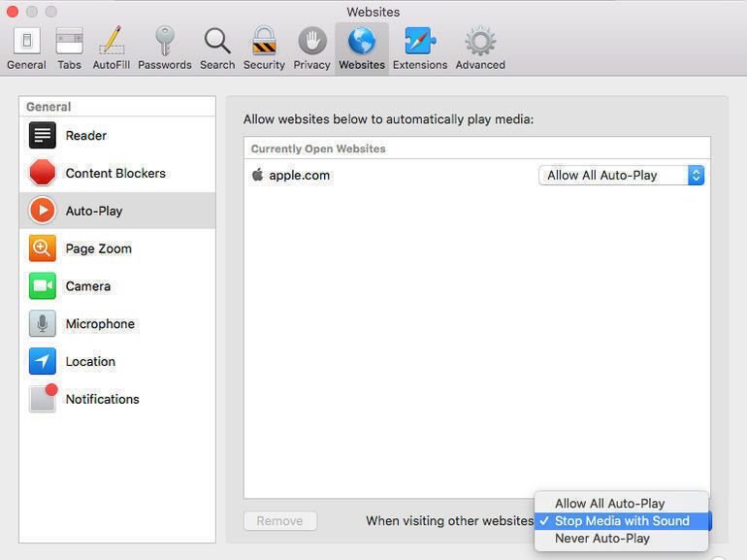
Task: Open the Privacy hand icon
Action: point(311,49)
